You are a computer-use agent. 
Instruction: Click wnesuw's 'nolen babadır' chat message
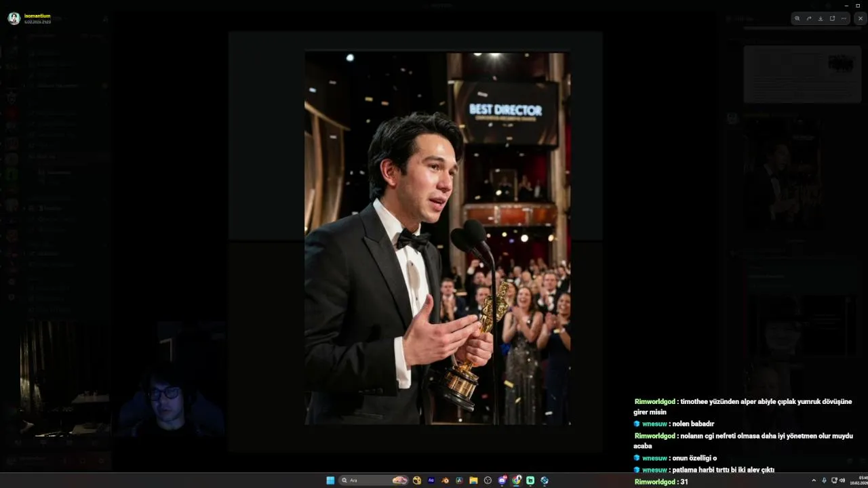[673, 424]
